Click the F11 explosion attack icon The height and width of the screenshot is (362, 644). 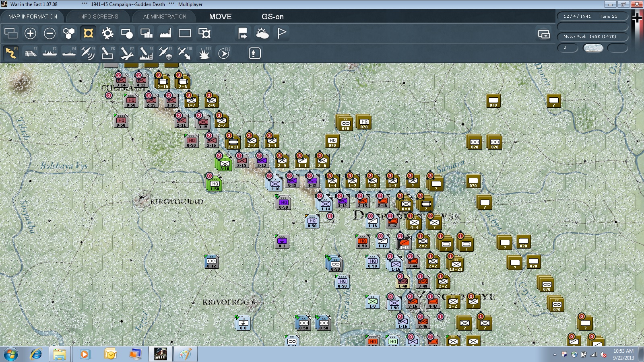coord(204,53)
